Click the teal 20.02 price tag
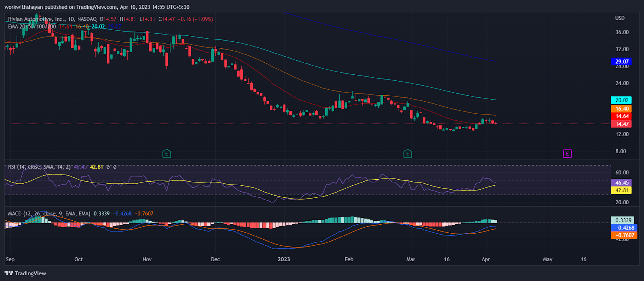 click(x=621, y=100)
